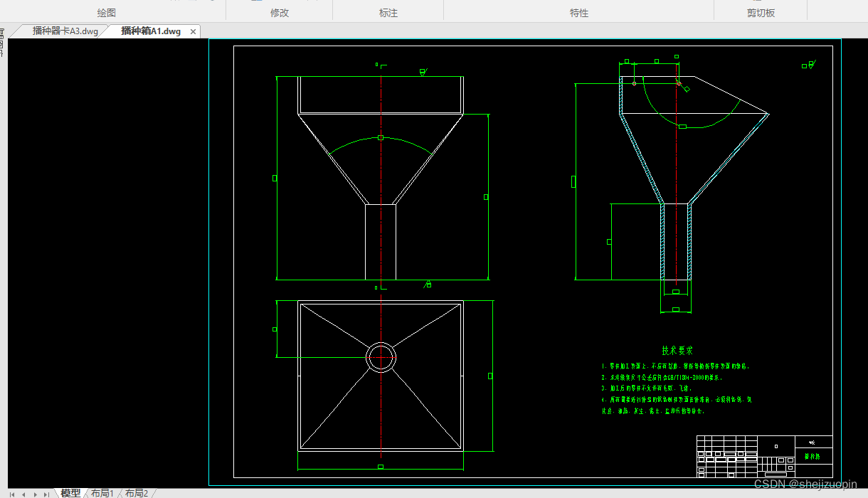Switch to the 播种器卡A3.dwg document tab
Viewport: 868px width, 498px height.
(x=65, y=31)
